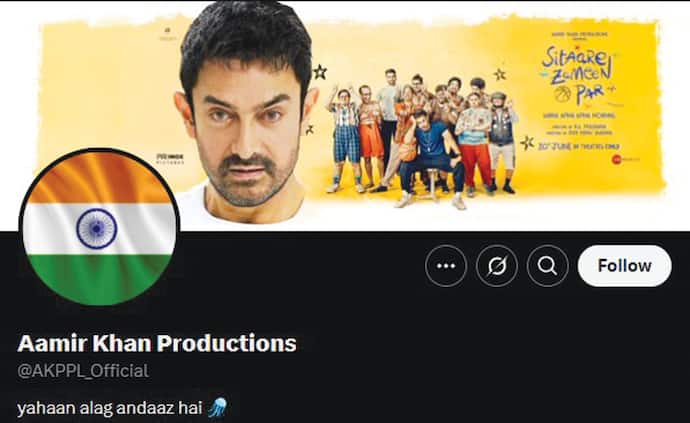Click the green stripe of the flag avatar
Viewport: 690px width, 423px height.
[99, 278]
